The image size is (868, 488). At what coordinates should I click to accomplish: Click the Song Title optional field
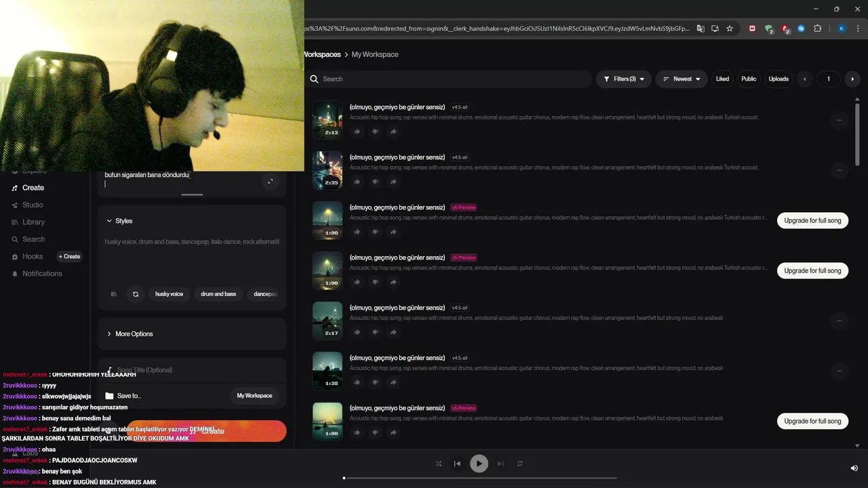pyautogui.click(x=192, y=370)
